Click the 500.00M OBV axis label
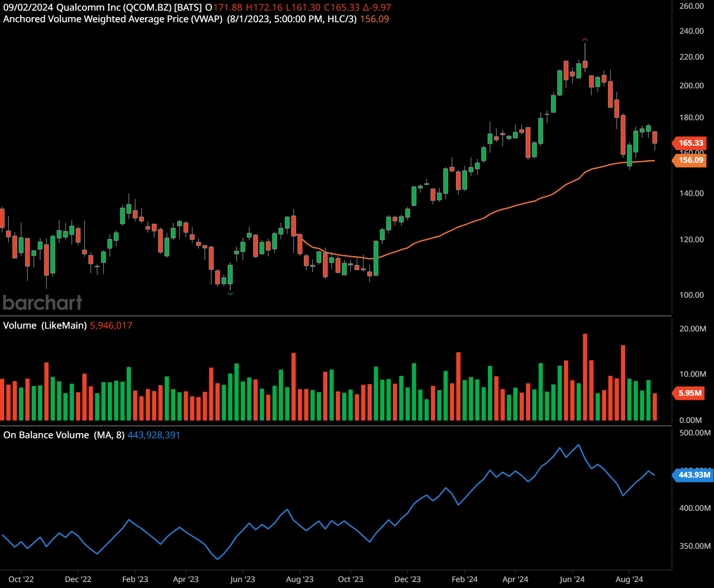Screen dimensions: 714x588 coord(695,433)
